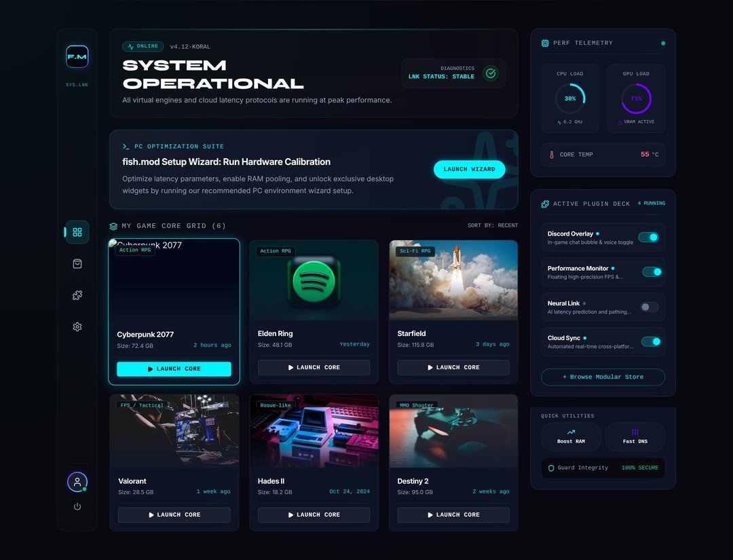This screenshot has width=733, height=560.
Task: Click the Guard Integrity shield icon
Action: click(551, 468)
